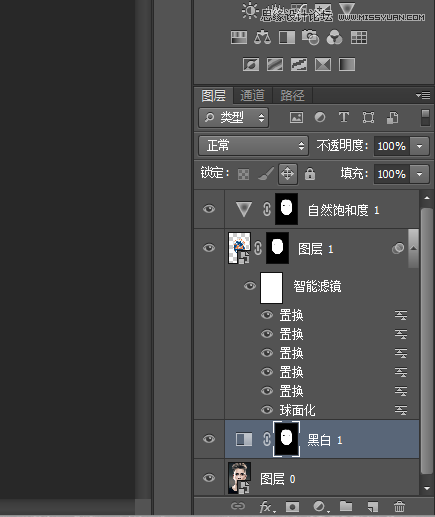The image size is (435, 517).
Task: Add a Gradient Map adjustment layer
Action: pos(347,64)
